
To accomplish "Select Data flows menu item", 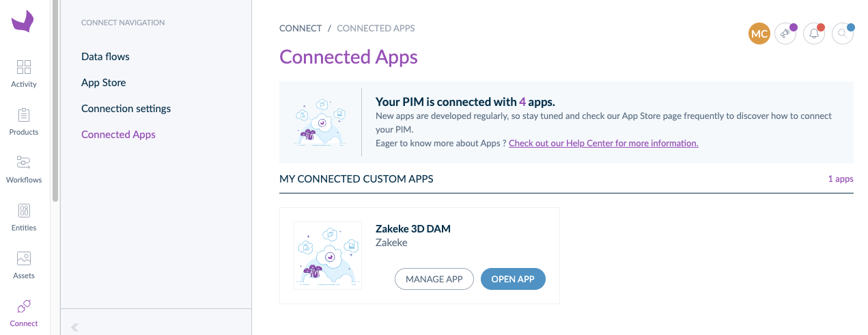I will coord(105,57).
